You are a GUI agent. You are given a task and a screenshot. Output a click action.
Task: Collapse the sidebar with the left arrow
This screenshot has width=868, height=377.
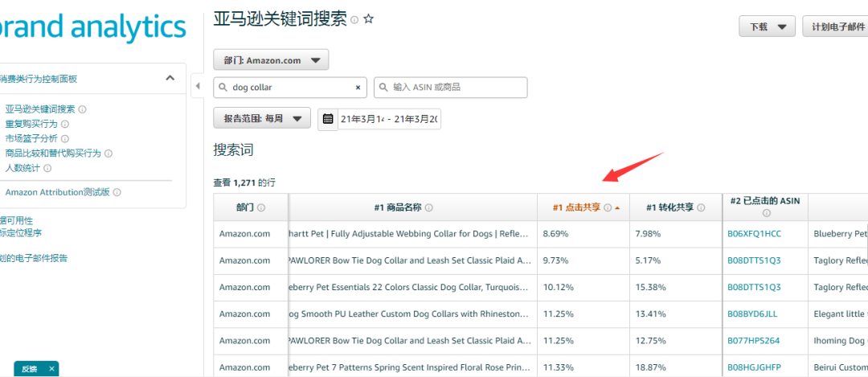[x=198, y=86]
